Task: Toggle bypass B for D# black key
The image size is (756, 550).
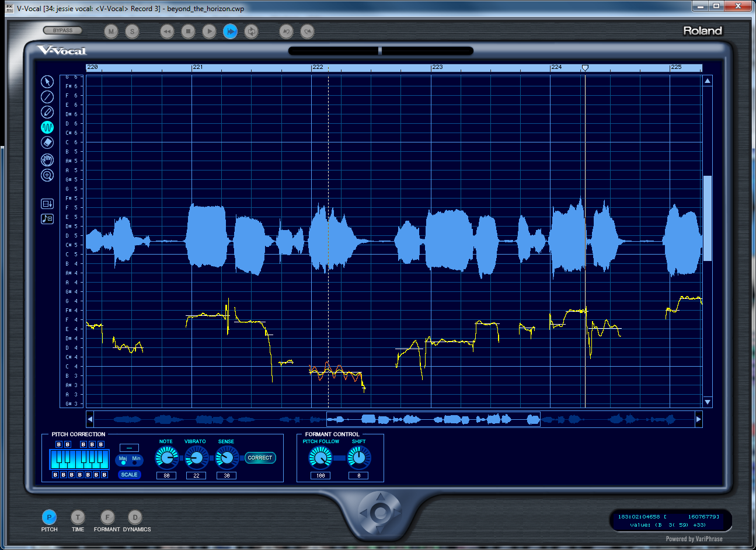Action: tap(68, 444)
